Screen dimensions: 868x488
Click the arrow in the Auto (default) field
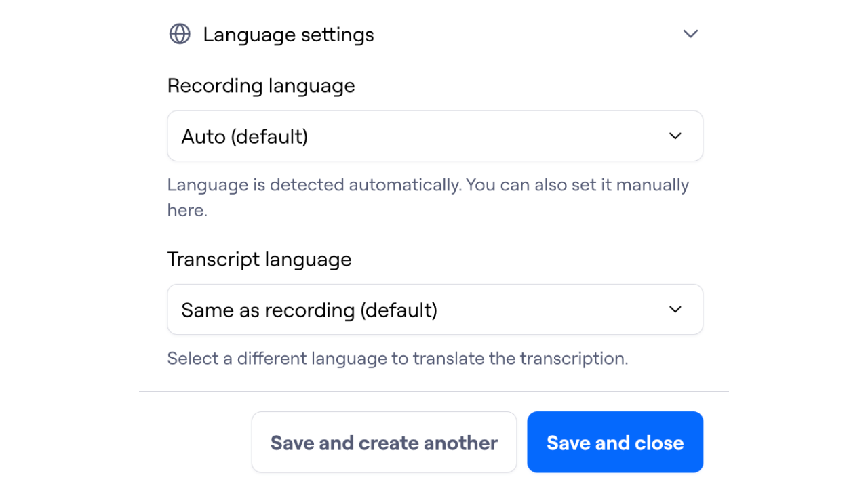pyautogui.click(x=675, y=136)
